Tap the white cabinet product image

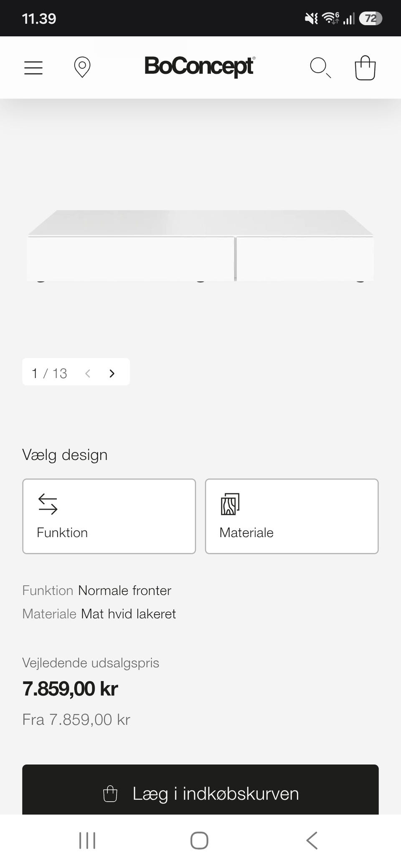[x=200, y=245]
